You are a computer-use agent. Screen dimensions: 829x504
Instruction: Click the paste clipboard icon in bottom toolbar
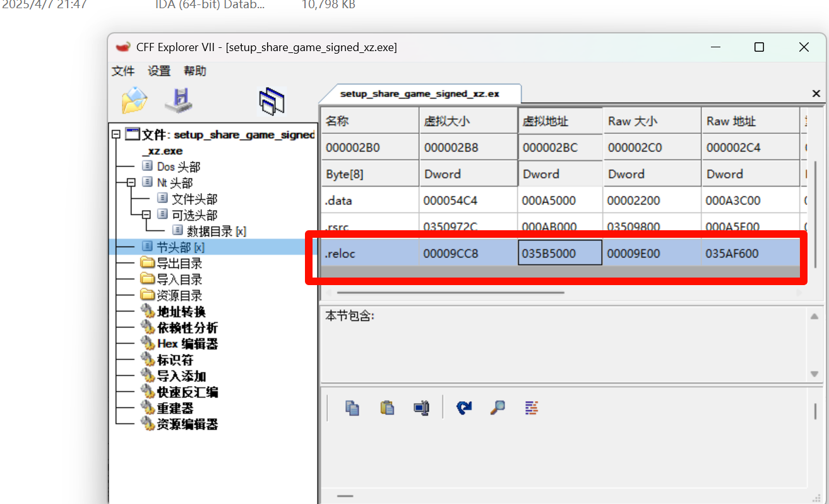(x=387, y=407)
